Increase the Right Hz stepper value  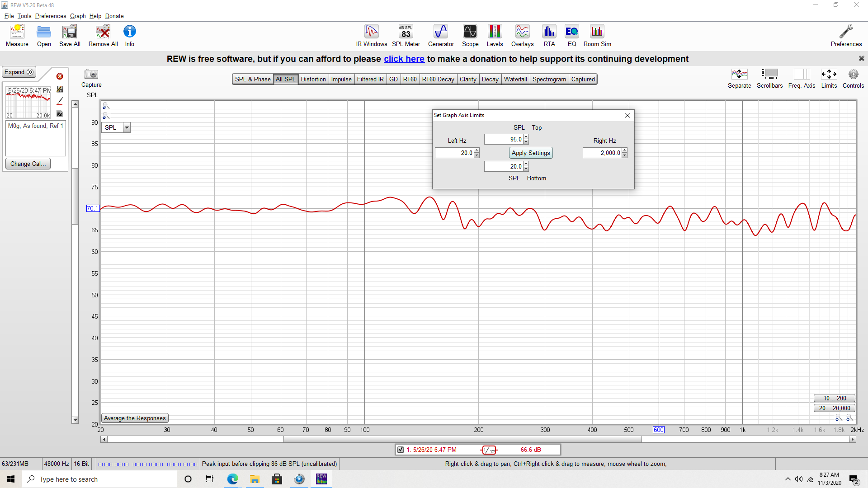coord(625,150)
